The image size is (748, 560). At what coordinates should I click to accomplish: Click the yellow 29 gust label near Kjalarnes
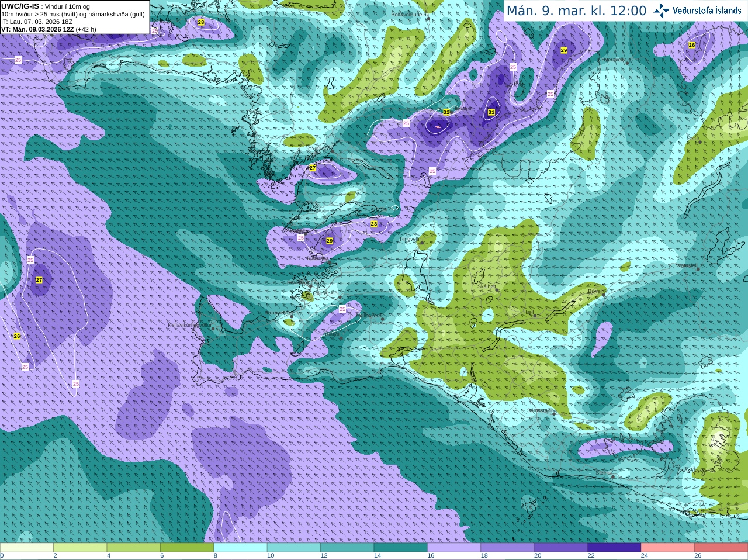[x=330, y=241]
